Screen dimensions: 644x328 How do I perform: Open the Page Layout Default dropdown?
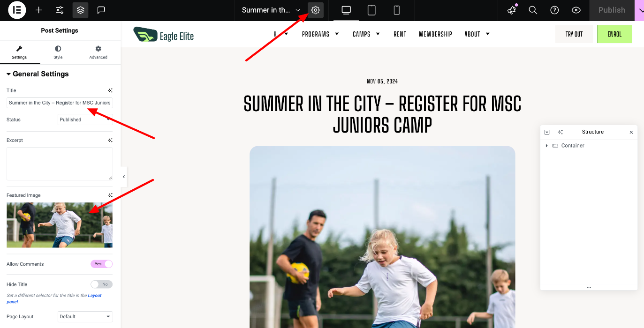pyautogui.click(x=85, y=317)
